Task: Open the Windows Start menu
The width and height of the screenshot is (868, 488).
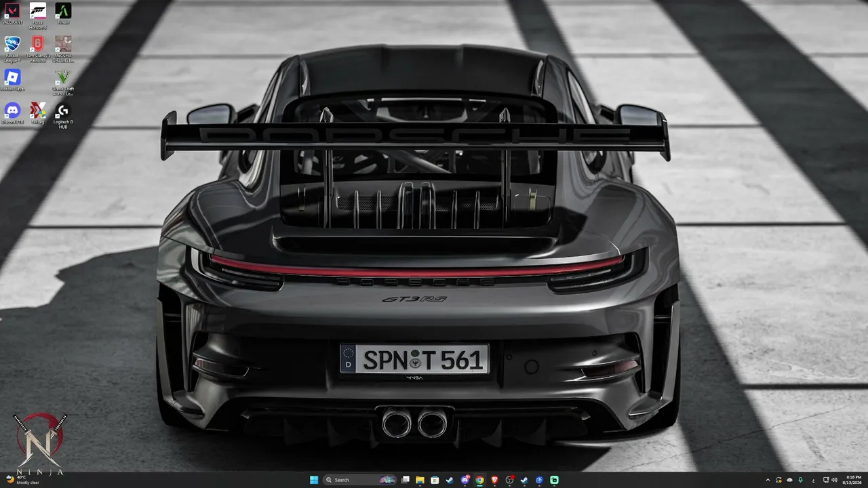Action: coord(314,480)
